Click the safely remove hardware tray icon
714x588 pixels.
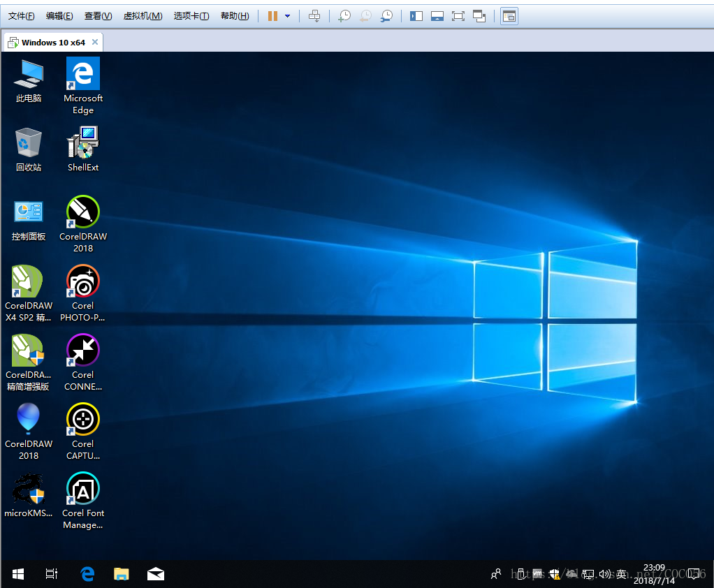click(x=521, y=574)
